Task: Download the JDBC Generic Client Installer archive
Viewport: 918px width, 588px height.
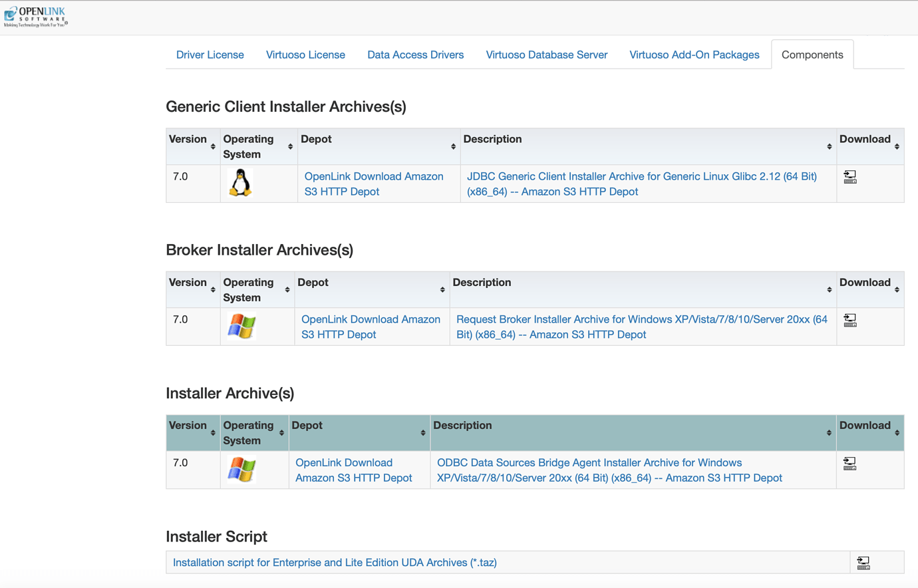Action: click(x=849, y=177)
